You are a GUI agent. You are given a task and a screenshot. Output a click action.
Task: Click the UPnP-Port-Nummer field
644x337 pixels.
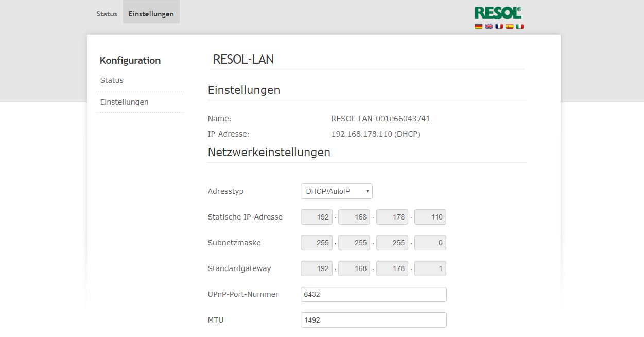pos(374,294)
